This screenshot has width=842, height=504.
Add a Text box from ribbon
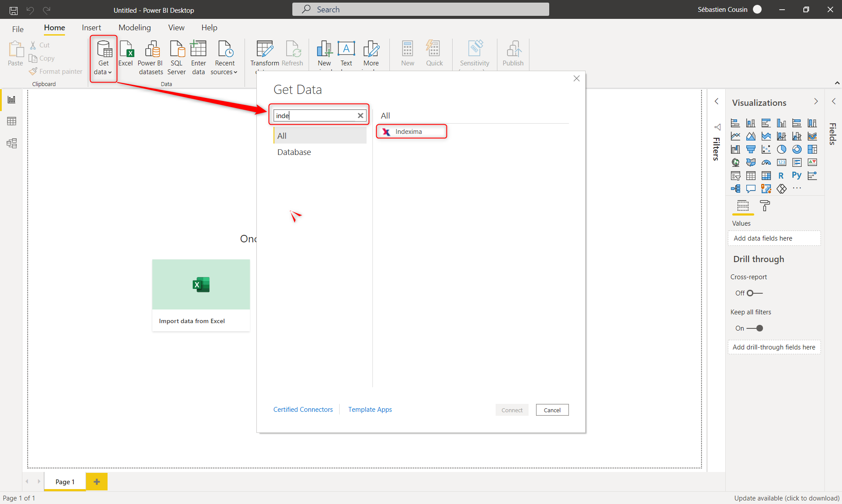tap(346, 54)
